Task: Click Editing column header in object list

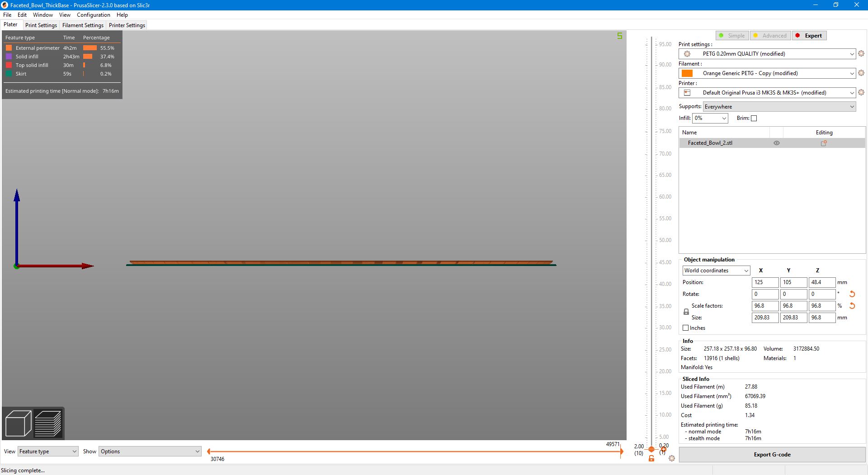Action: click(824, 133)
